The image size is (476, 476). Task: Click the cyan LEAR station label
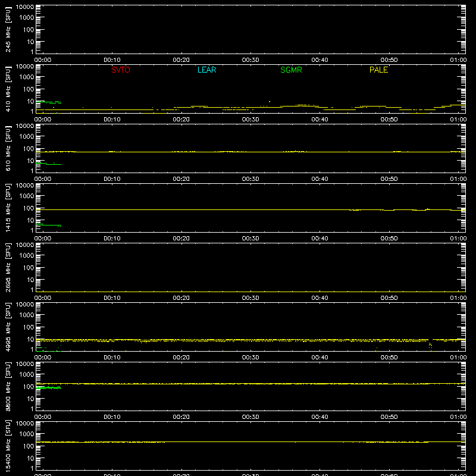[206, 70]
